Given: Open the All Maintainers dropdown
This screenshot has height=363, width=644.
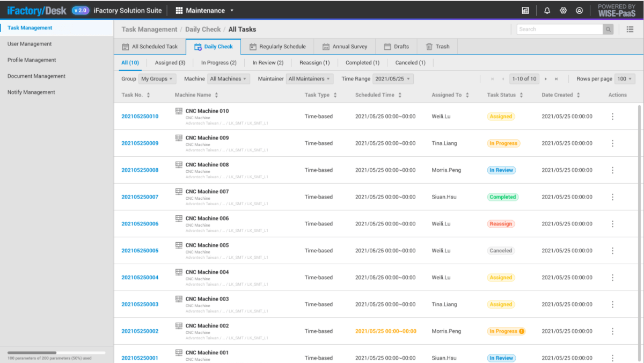Looking at the screenshot, I should 310,79.
